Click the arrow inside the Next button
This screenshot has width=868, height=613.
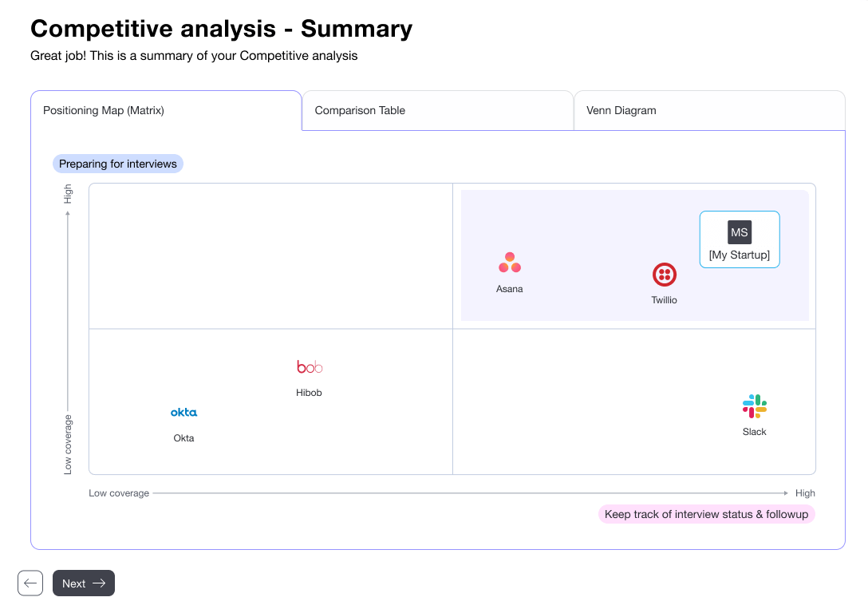click(99, 583)
